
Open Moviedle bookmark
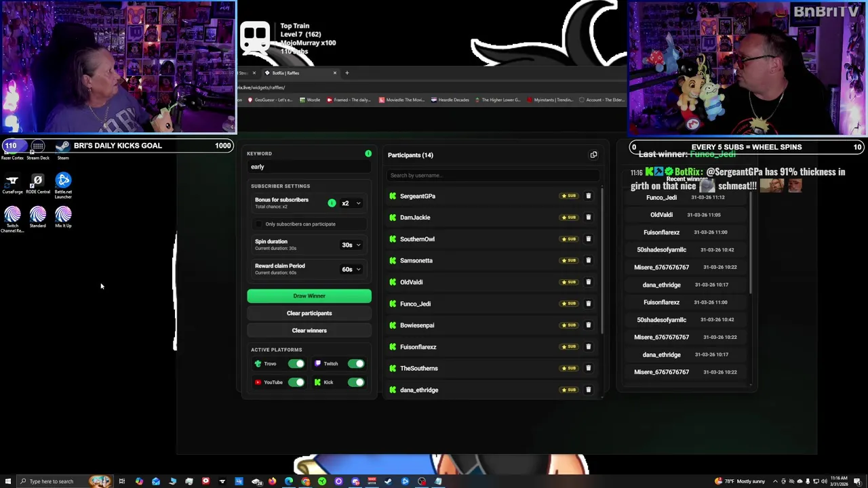tap(402, 100)
